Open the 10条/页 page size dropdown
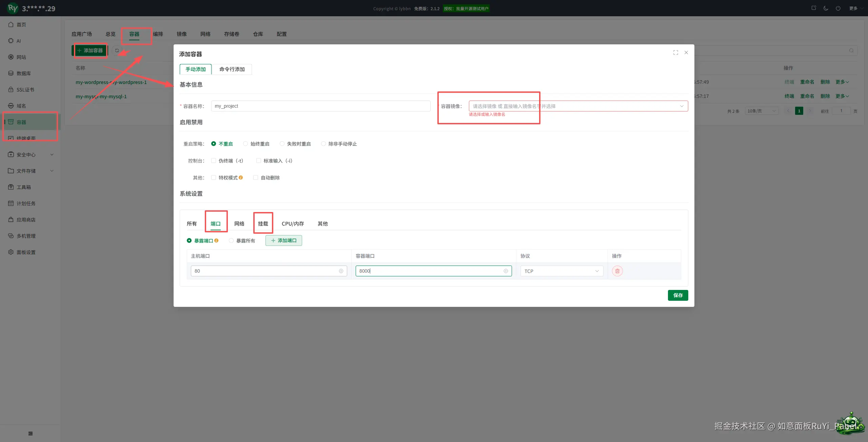 pos(762,111)
